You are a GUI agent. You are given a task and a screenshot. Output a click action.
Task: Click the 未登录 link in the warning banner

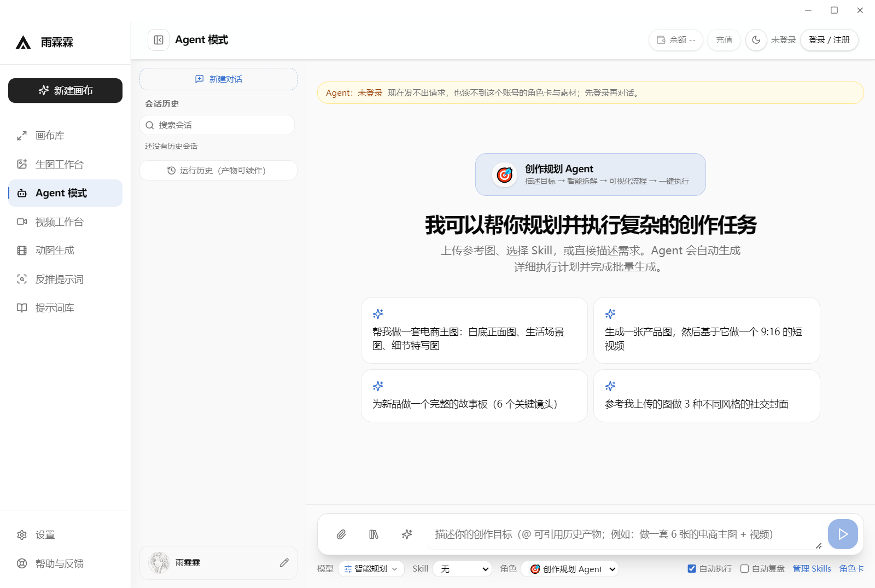pyautogui.click(x=370, y=93)
